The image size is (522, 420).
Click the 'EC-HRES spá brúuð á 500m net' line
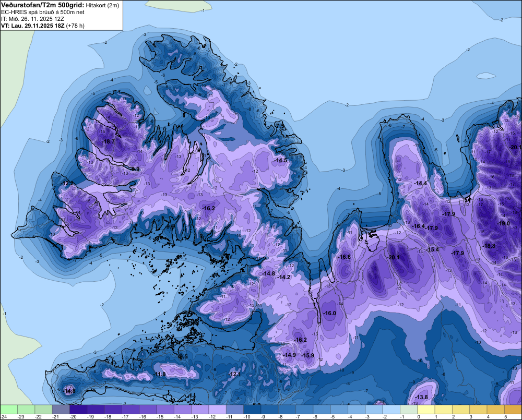43,12
